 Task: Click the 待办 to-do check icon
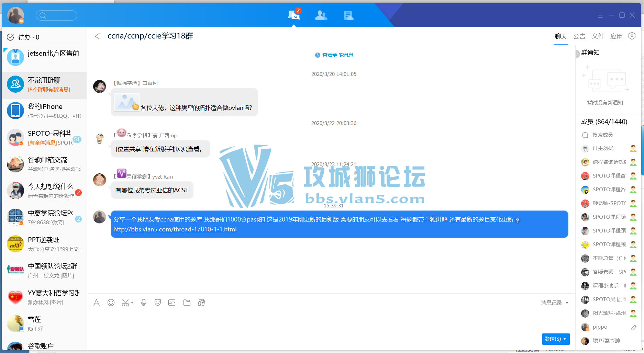click(x=11, y=37)
